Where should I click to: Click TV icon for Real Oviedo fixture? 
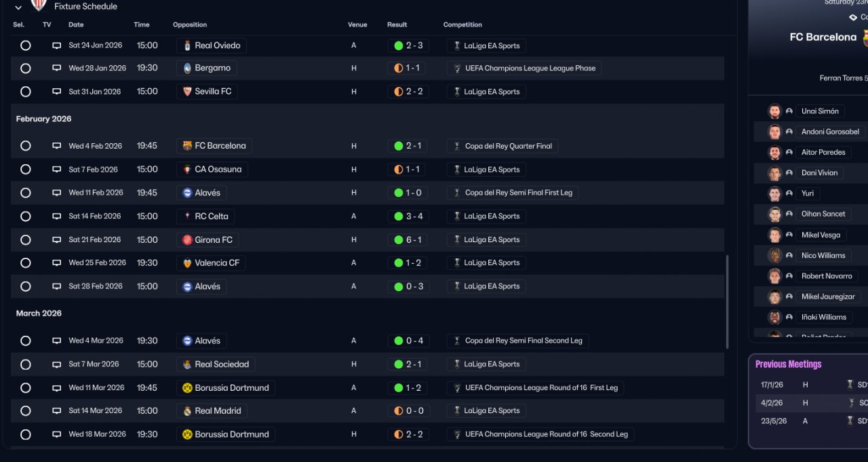(56, 45)
